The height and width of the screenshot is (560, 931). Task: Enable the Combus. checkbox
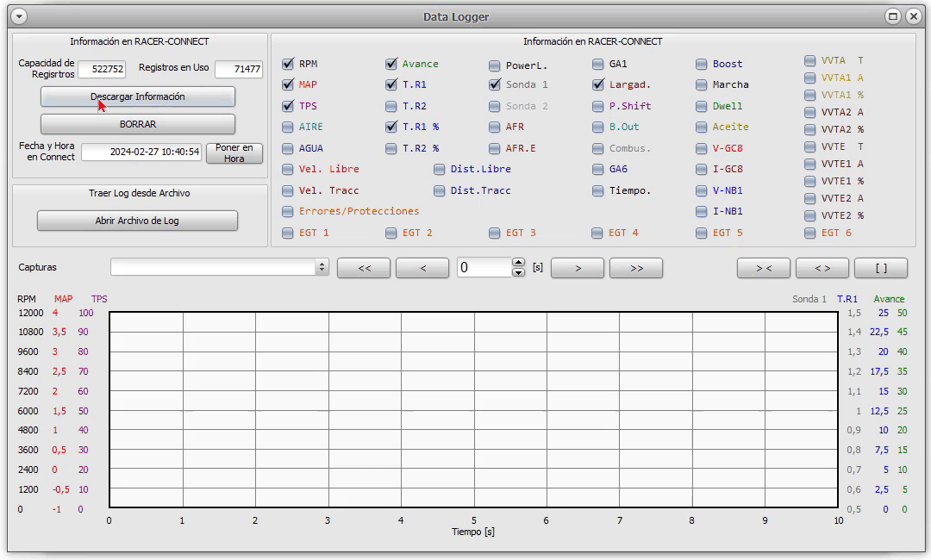pos(598,148)
